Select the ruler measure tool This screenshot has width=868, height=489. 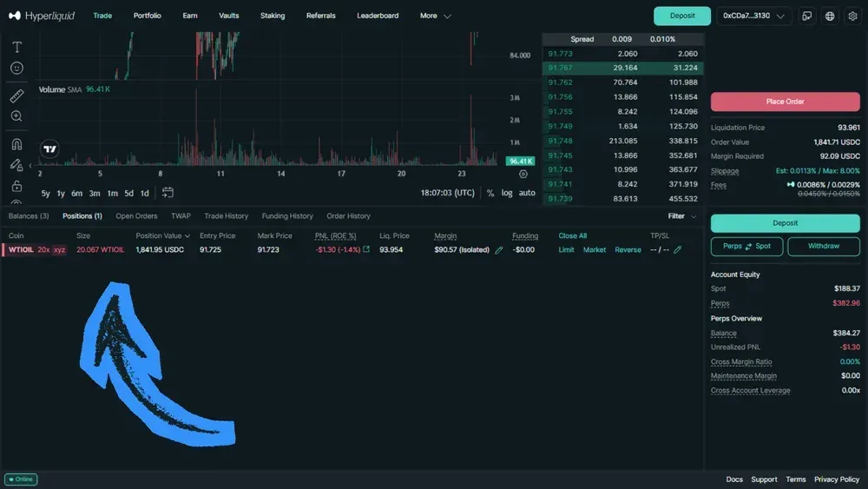pos(16,96)
